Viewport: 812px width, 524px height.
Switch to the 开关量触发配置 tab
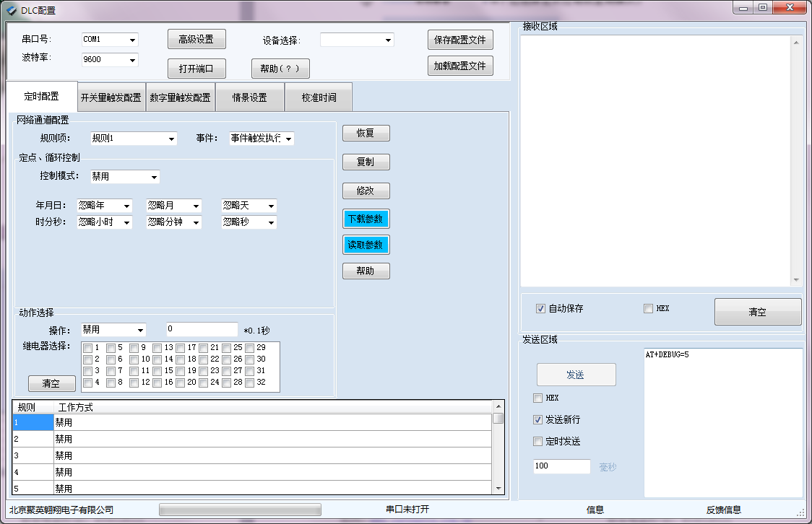click(111, 97)
